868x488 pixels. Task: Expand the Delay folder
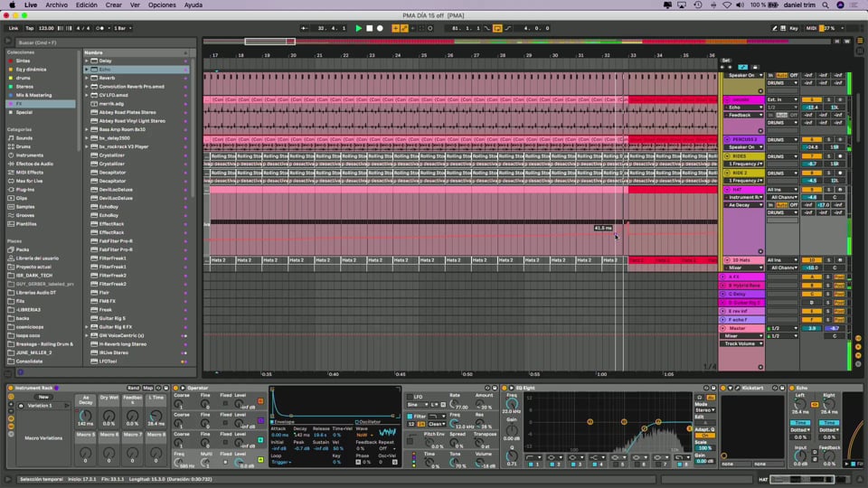(87, 61)
